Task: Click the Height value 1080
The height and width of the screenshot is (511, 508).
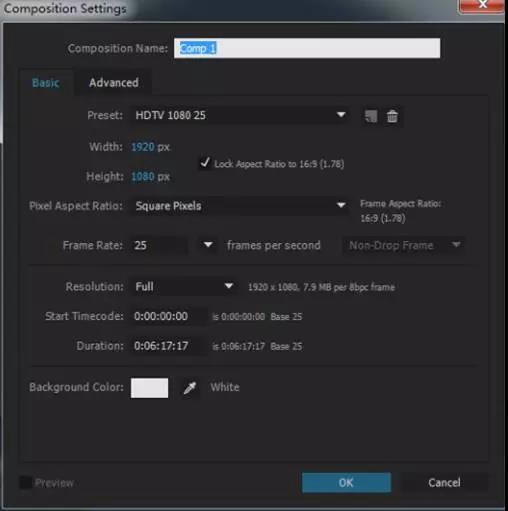Action: coord(143,176)
